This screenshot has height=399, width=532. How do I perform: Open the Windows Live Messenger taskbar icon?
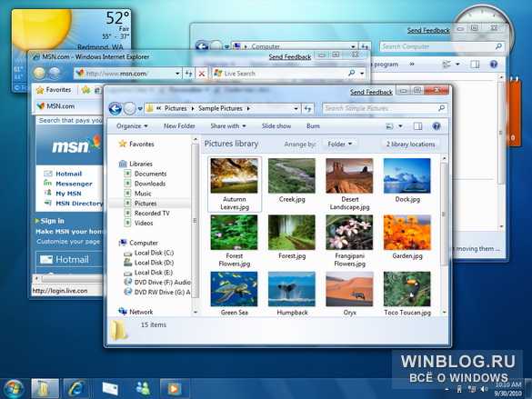(143, 388)
